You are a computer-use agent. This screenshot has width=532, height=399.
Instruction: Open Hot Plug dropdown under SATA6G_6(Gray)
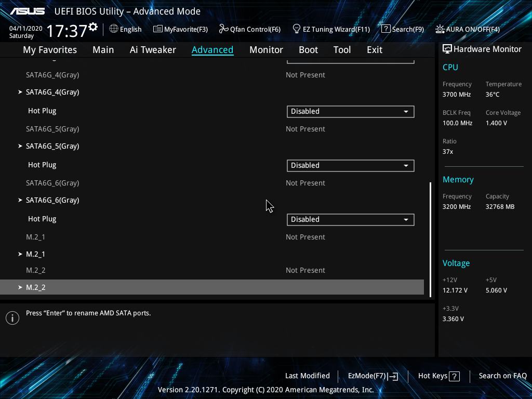tap(351, 220)
